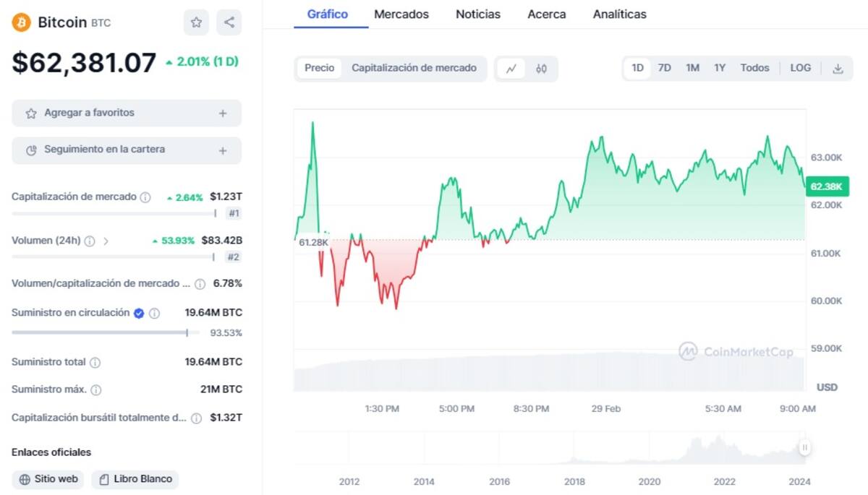This screenshot has height=495, width=868.
Task: Open Libro Blanco whitepaper link
Action: pos(135,479)
